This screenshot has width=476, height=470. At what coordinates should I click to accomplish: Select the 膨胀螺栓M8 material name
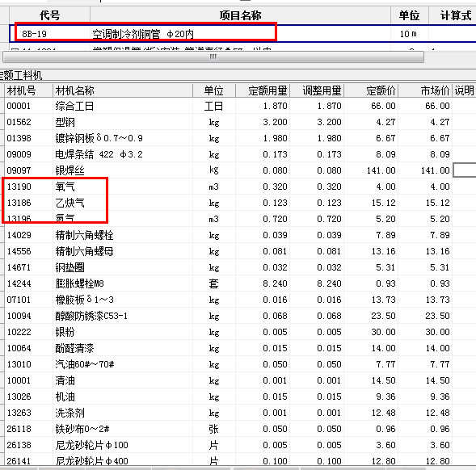point(79,283)
